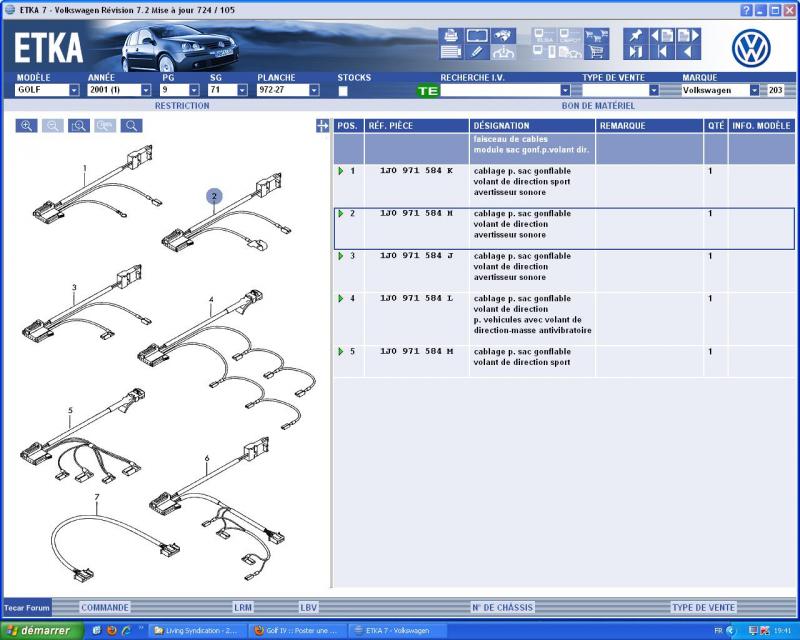
Task: Open the PLANCHE dropdown showing 972-27
Action: tap(314, 90)
